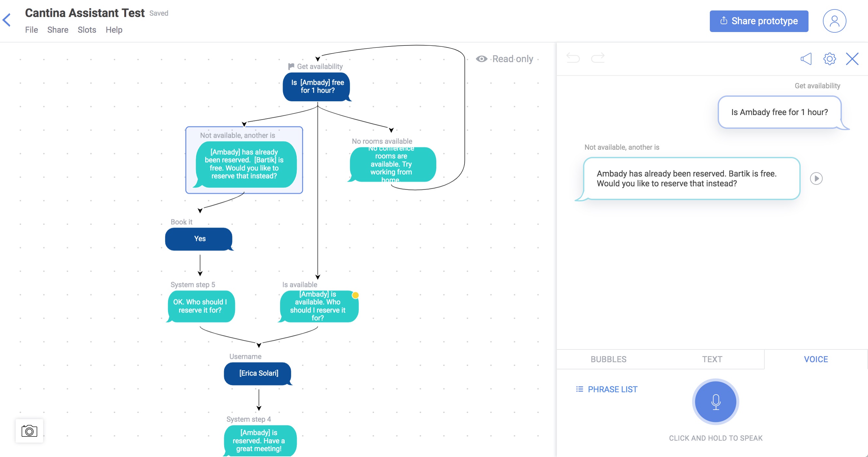Image resolution: width=868 pixels, height=457 pixels.
Task: Switch to the TEXT tab
Action: (x=712, y=359)
